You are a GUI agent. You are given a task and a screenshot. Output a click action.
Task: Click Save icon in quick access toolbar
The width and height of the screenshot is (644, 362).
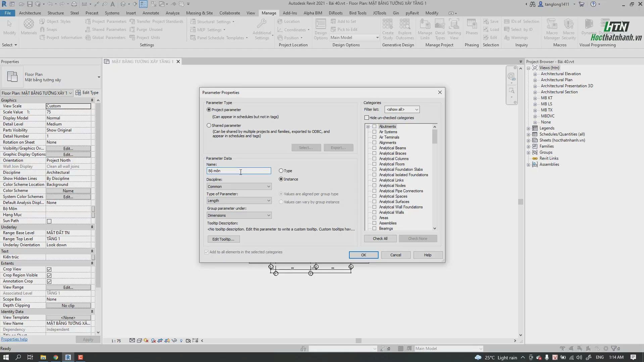[x=30, y=4]
